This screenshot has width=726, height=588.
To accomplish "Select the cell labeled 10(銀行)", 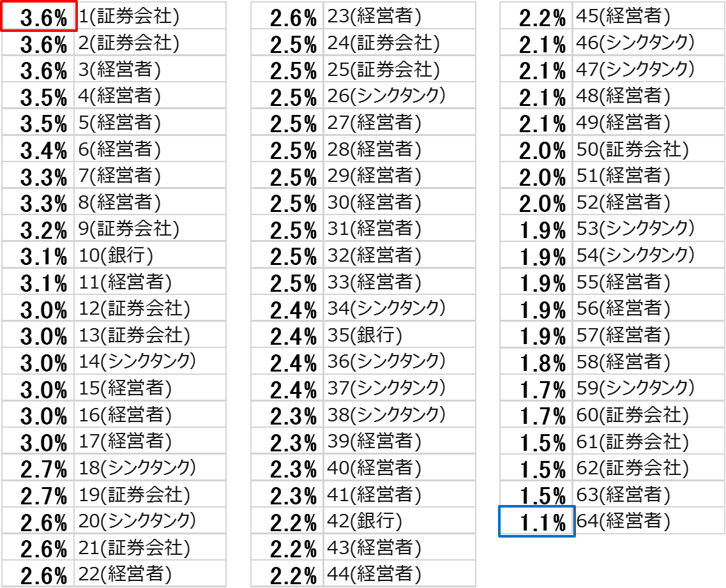I will [x=150, y=255].
